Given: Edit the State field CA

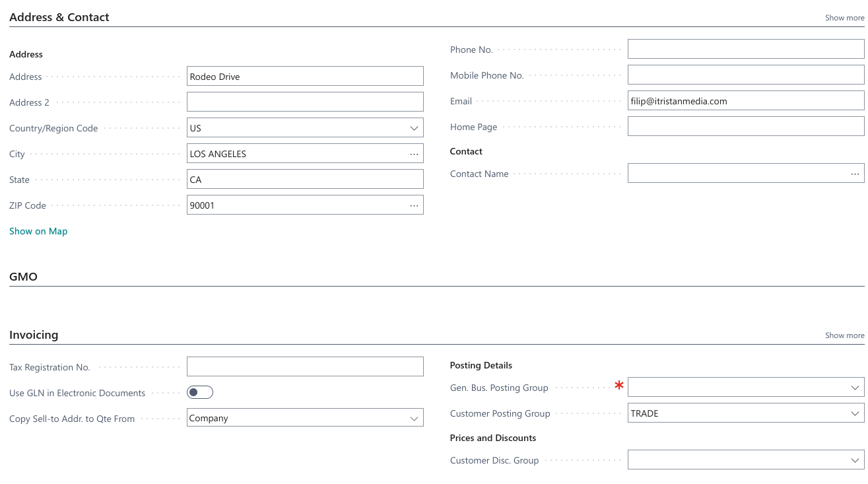Looking at the screenshot, I should click(305, 179).
